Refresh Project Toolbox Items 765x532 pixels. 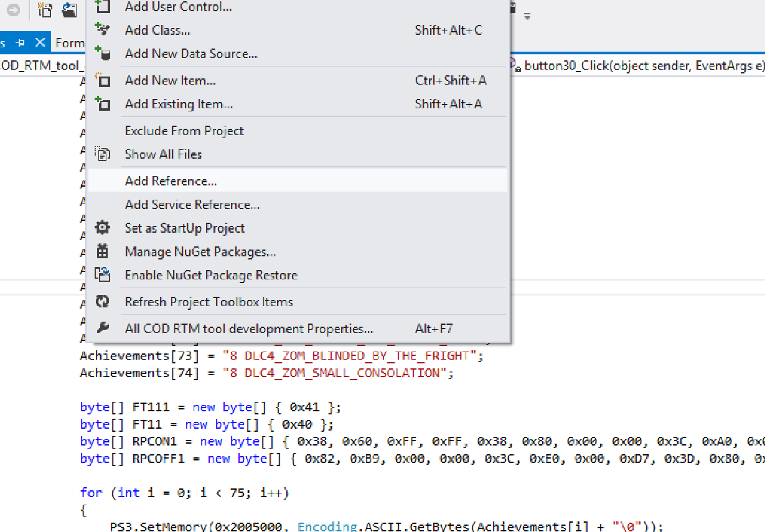click(298, 302)
